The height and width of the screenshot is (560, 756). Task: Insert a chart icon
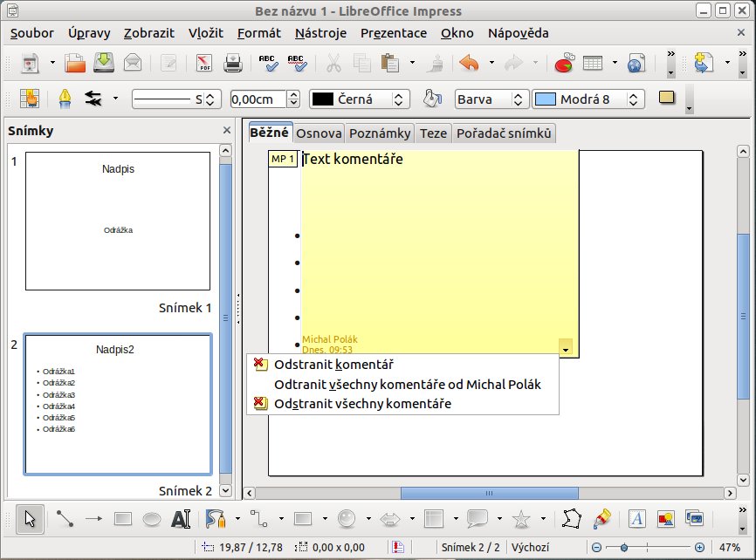(x=564, y=63)
